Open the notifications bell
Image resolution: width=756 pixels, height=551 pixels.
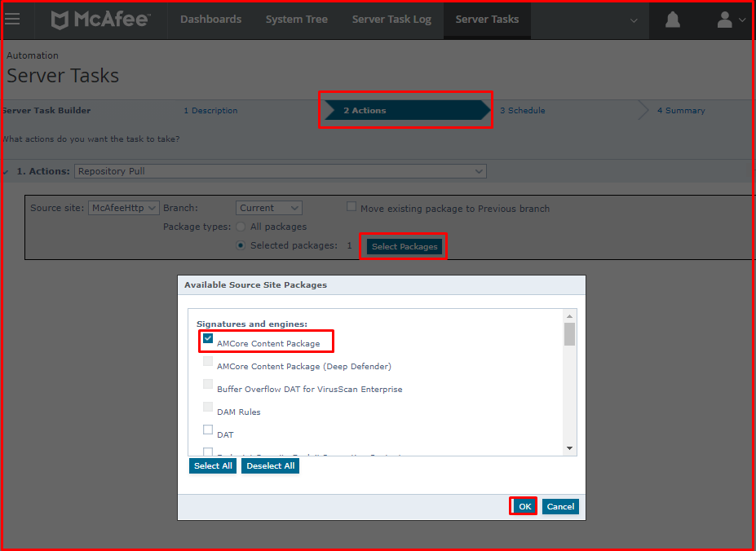coord(673,20)
